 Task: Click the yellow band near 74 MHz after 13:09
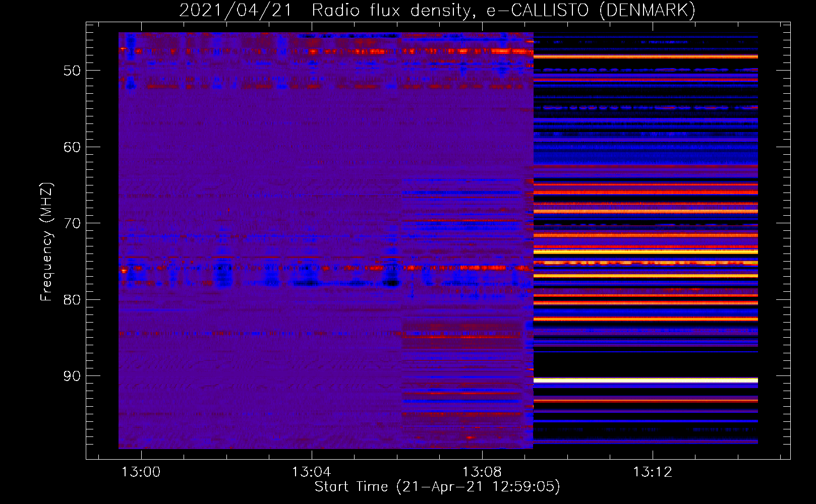click(646, 251)
